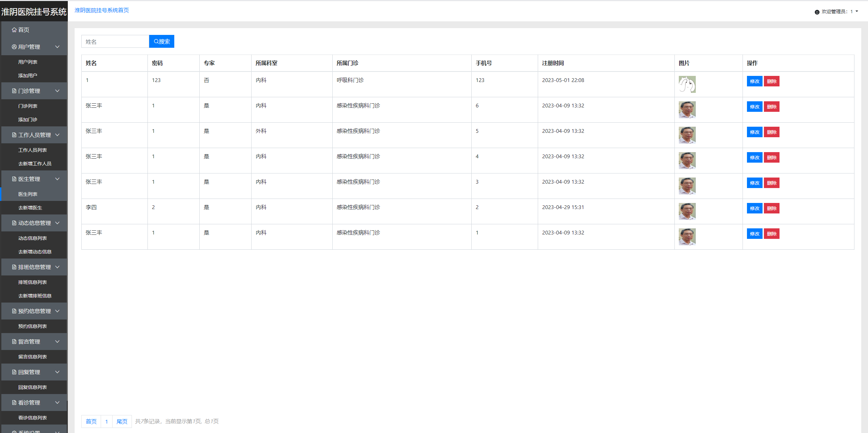Click the user icon next to 用户管理
The width and height of the screenshot is (868, 433).
(14, 47)
